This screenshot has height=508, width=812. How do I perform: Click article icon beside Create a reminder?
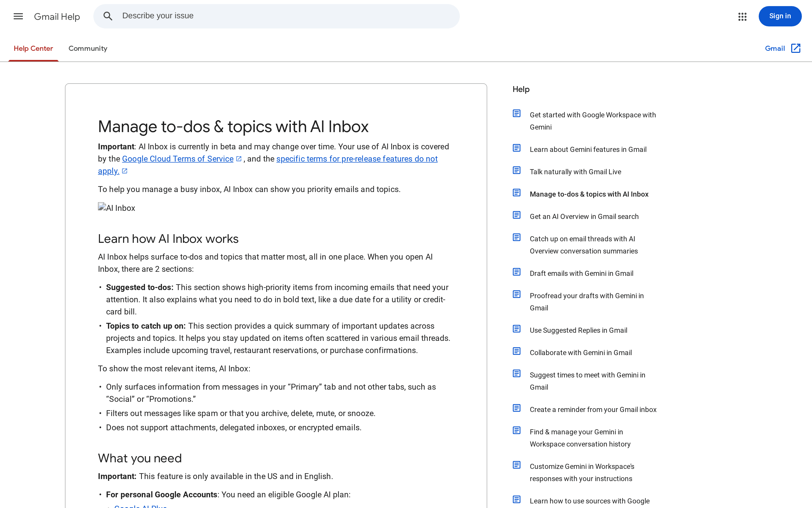pyautogui.click(x=517, y=408)
